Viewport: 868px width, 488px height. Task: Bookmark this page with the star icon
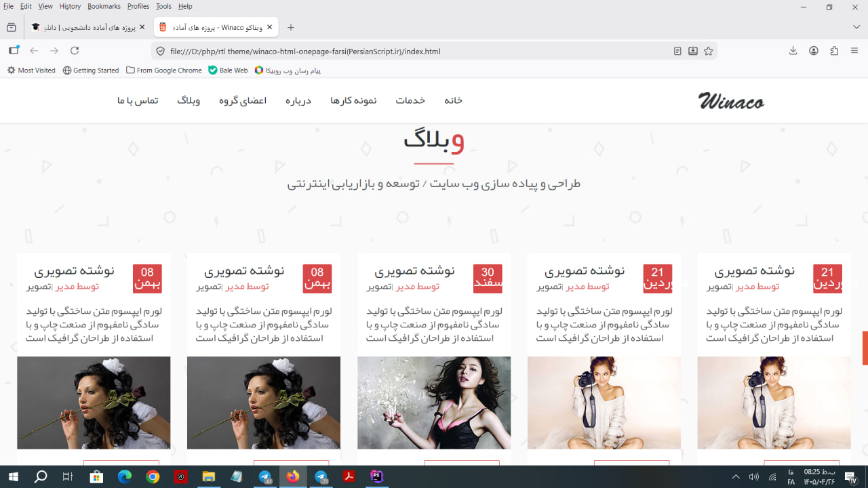709,52
